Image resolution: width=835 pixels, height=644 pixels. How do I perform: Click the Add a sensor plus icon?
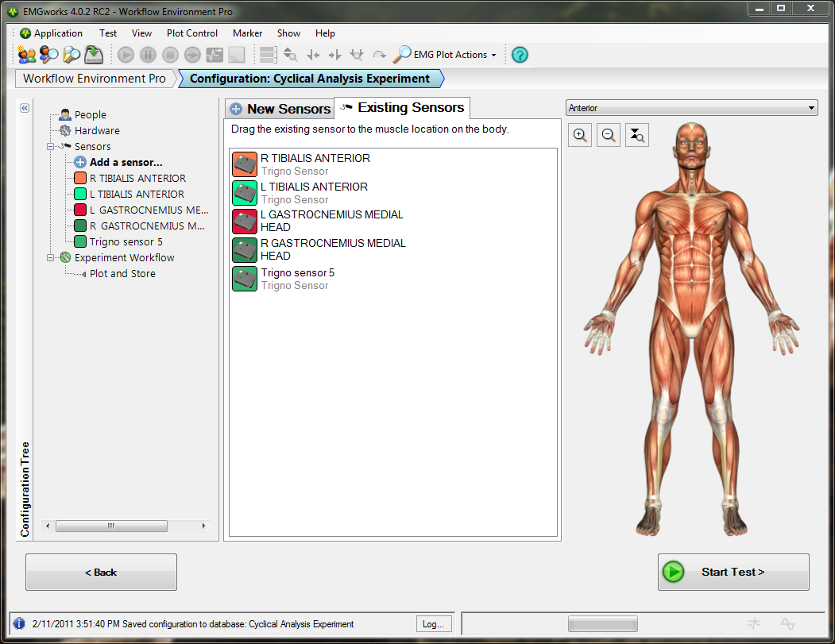click(x=79, y=162)
